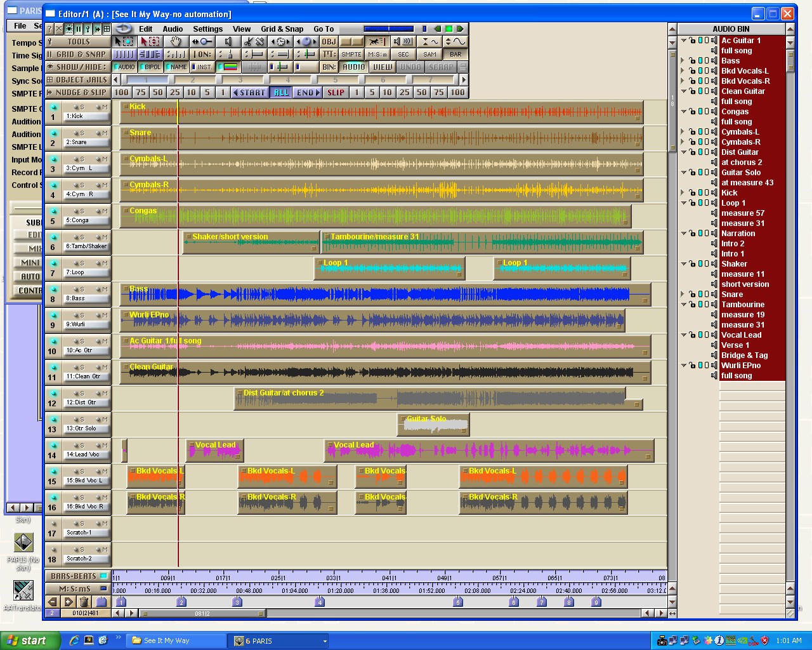Toggle AUDIO show/hide option

pos(124,67)
